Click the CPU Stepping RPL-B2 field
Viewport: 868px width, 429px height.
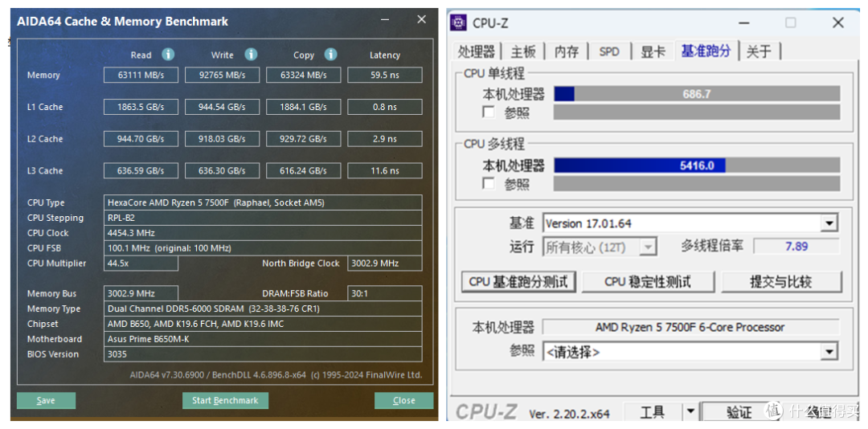click(263, 218)
